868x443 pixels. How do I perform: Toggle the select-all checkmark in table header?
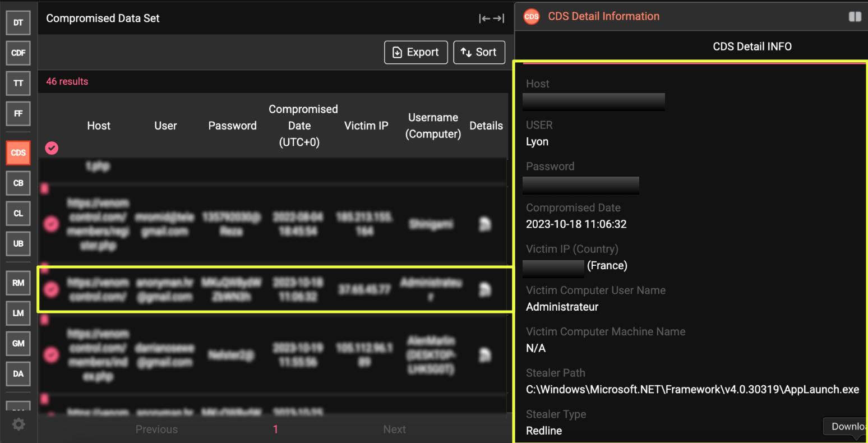[x=52, y=148]
